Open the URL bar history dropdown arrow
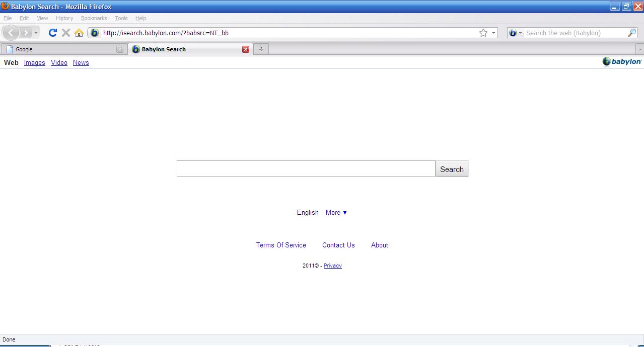This screenshot has height=347, width=644. [x=493, y=33]
